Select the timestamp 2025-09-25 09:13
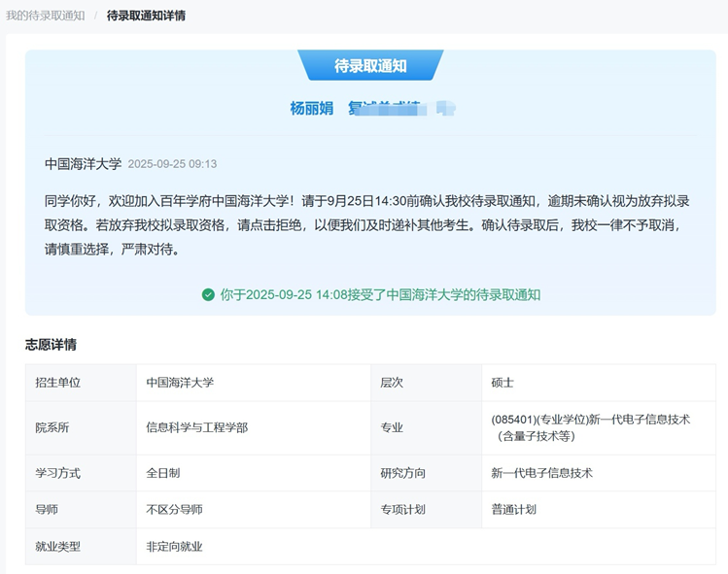Image resolution: width=728 pixels, height=574 pixels. [172, 164]
